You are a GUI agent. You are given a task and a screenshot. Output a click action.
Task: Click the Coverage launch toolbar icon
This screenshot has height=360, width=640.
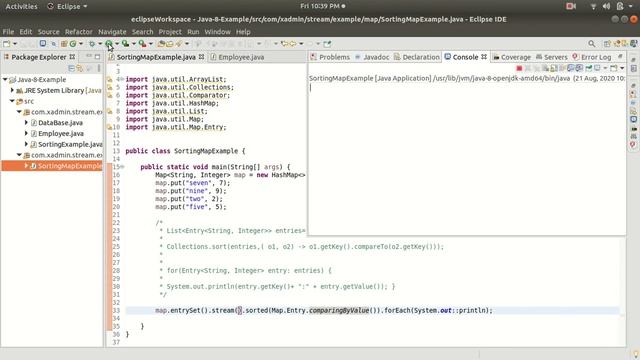(125, 44)
